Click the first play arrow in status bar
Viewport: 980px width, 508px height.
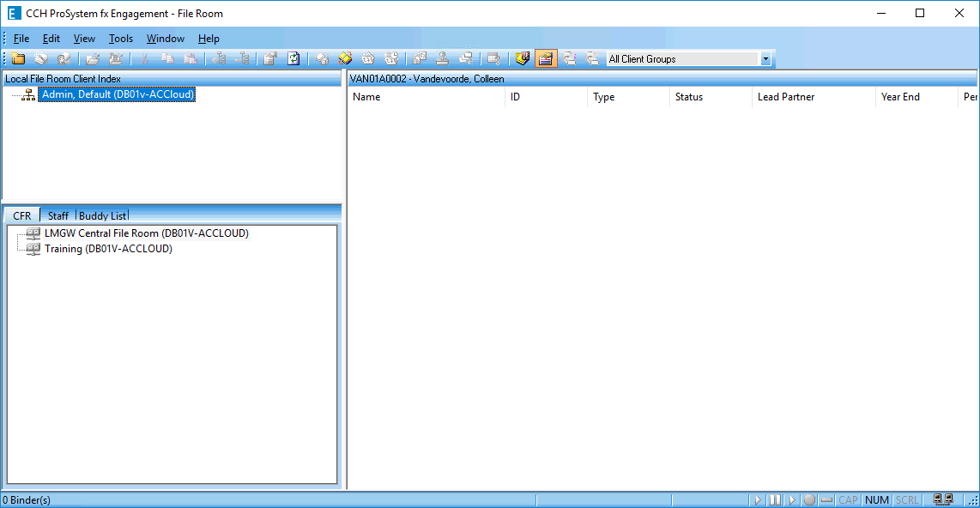(x=758, y=500)
